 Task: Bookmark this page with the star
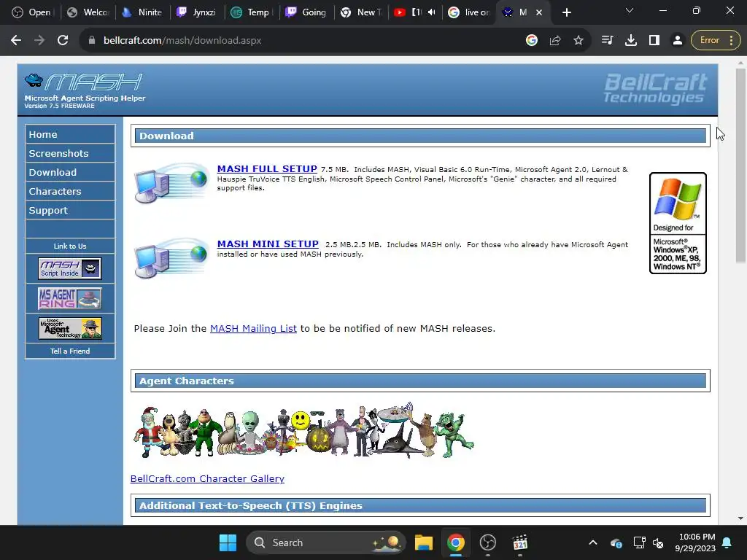point(578,41)
